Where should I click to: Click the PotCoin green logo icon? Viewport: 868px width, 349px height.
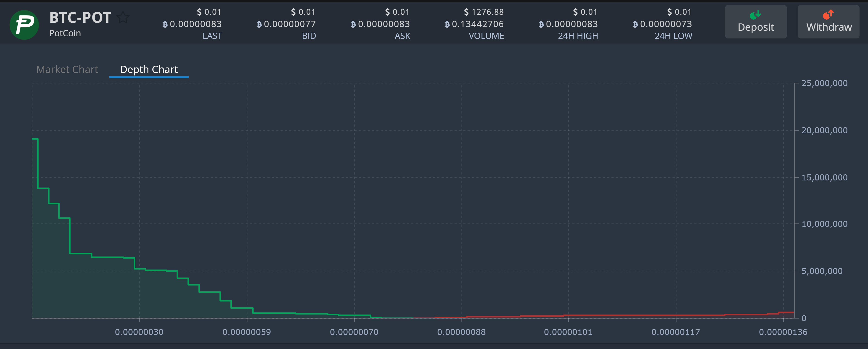24,25
